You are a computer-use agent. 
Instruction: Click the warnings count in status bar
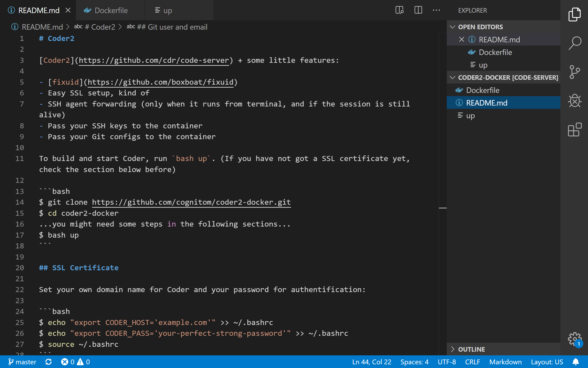click(83, 362)
